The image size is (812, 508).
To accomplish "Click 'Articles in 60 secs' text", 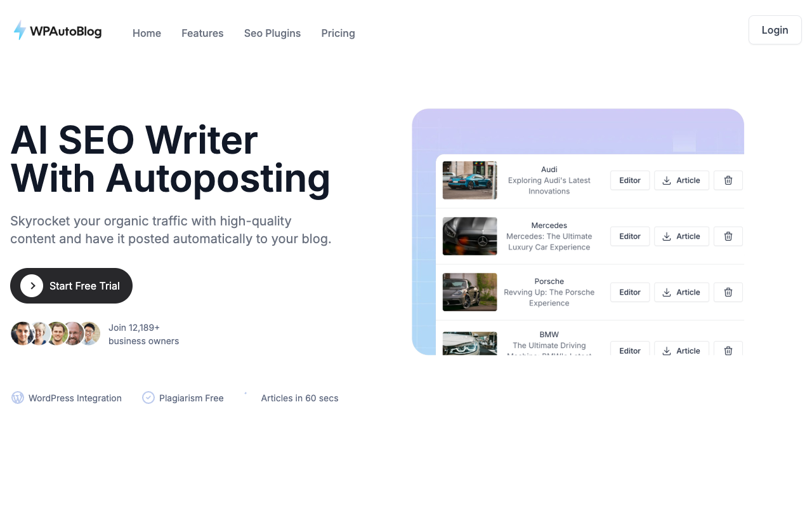I will (x=299, y=398).
